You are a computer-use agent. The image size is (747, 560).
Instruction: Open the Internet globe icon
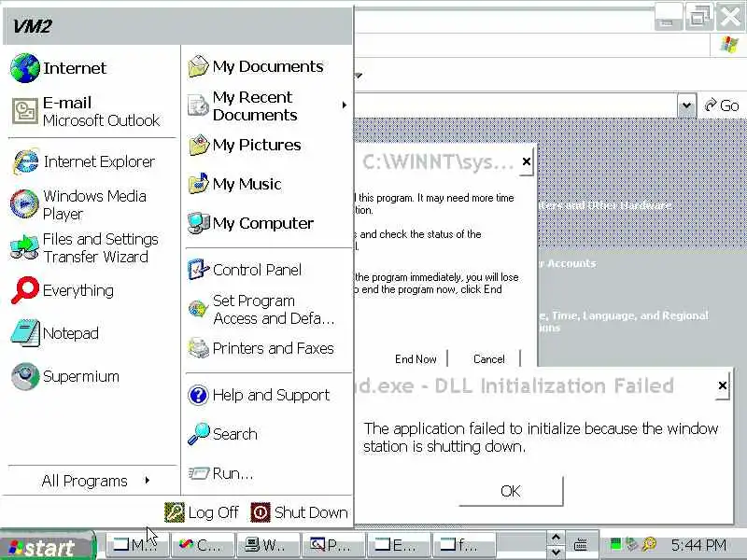click(25, 68)
